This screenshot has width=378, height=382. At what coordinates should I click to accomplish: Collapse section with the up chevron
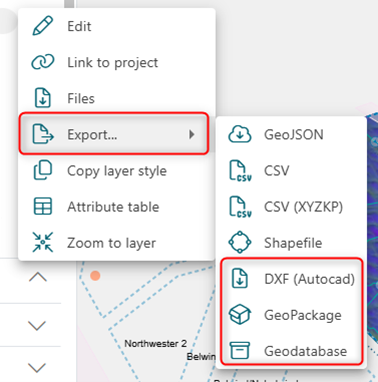[x=38, y=277]
